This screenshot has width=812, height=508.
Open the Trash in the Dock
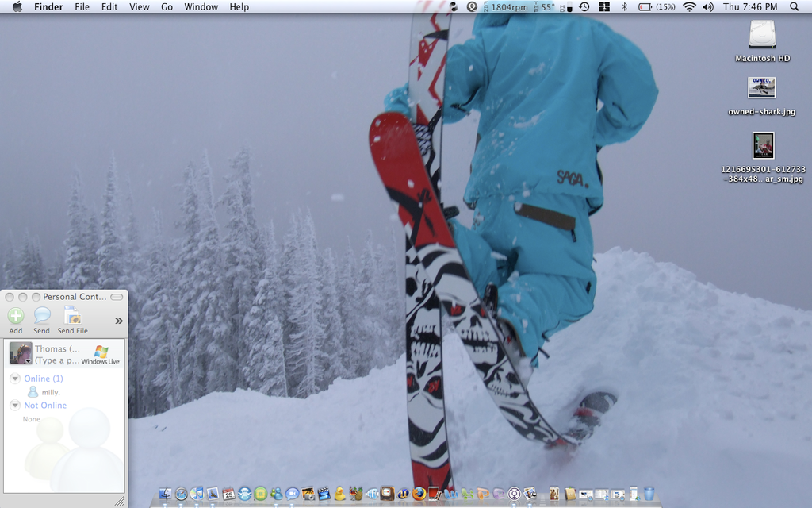tap(649, 494)
